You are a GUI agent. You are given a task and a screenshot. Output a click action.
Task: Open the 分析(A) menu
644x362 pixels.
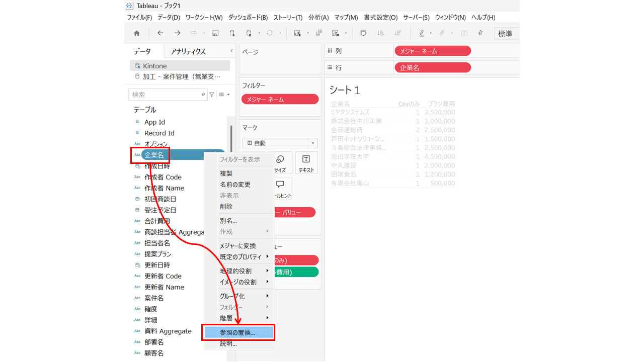coord(318,17)
